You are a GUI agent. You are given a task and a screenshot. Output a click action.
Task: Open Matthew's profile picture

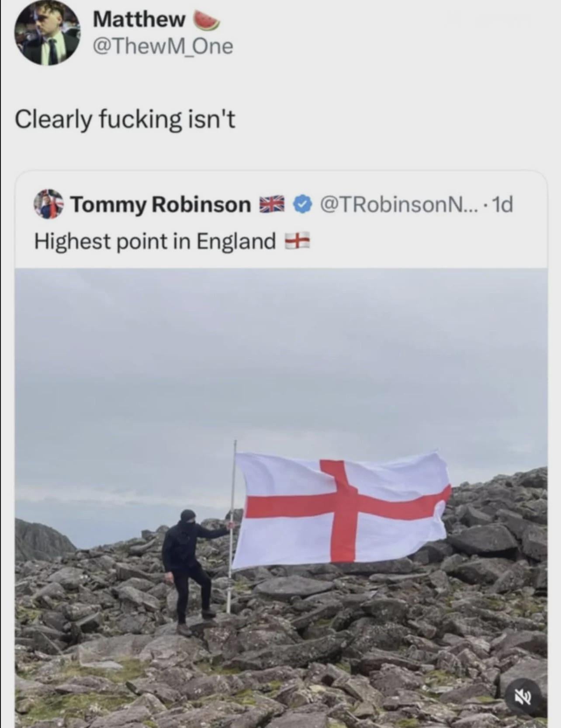point(47,33)
